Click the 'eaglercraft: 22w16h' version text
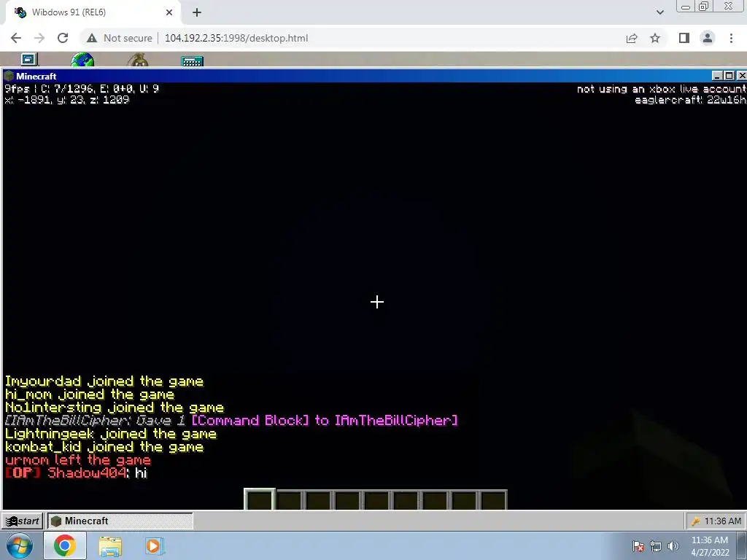The image size is (747, 560). [x=690, y=100]
